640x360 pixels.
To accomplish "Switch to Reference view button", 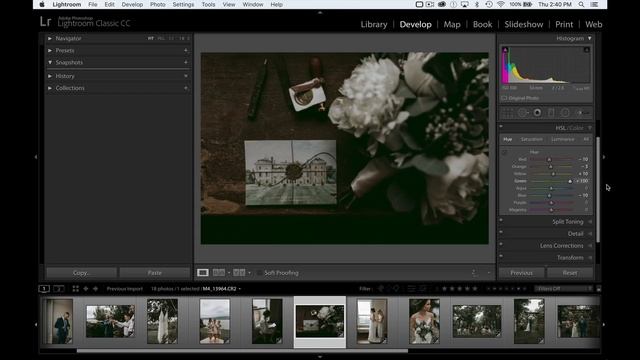I will [219, 273].
